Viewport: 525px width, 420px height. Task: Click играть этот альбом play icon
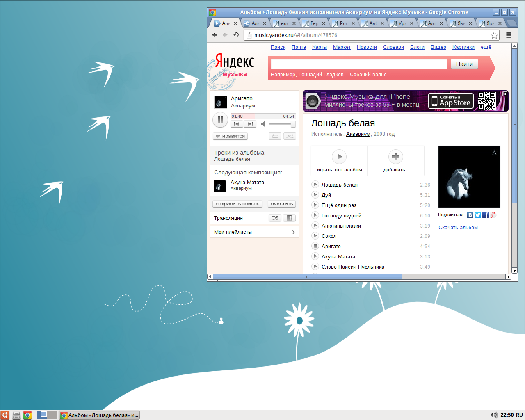(339, 156)
